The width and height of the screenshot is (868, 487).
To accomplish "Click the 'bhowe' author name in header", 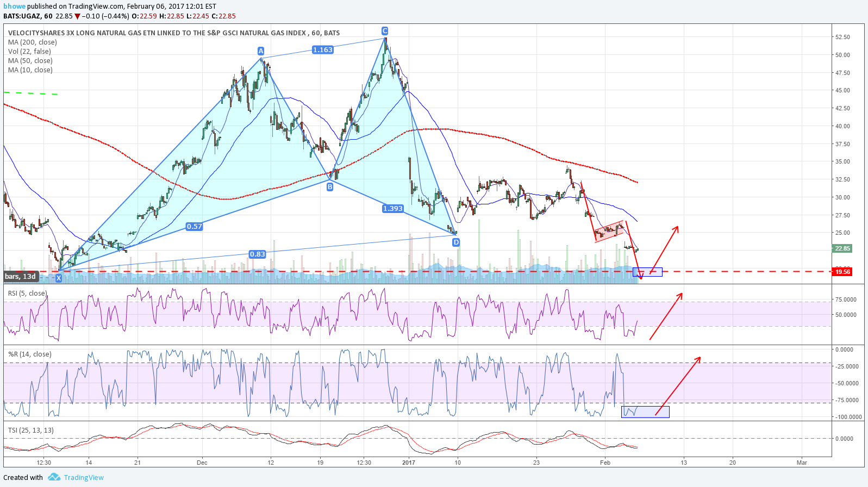I will click(14, 7).
